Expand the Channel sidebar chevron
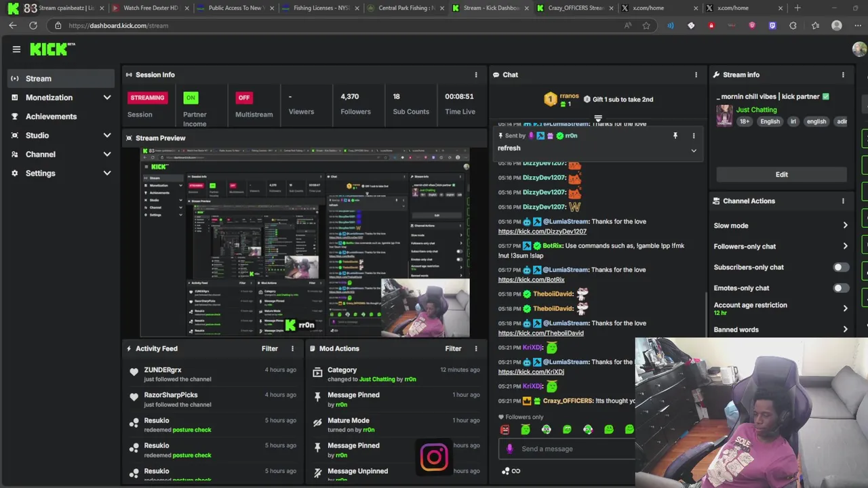868x488 pixels. tap(107, 155)
